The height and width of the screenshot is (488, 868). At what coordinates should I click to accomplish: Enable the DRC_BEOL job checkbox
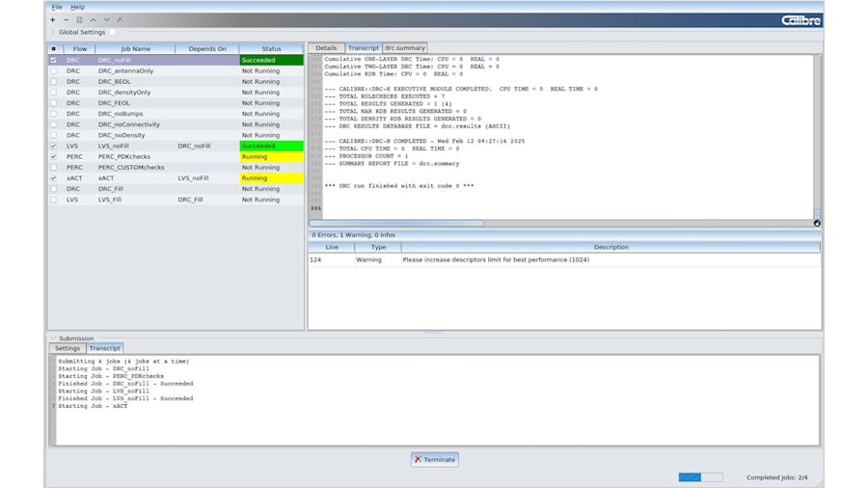coord(54,81)
